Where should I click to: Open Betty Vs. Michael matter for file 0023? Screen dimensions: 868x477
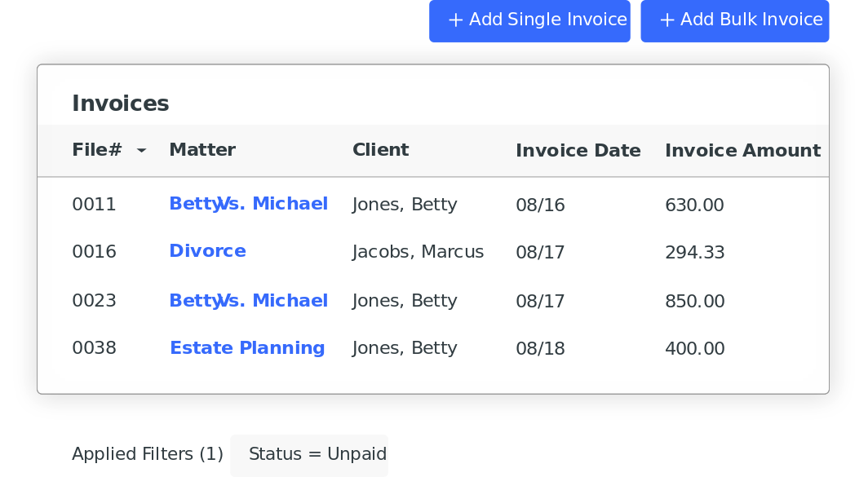tap(248, 301)
